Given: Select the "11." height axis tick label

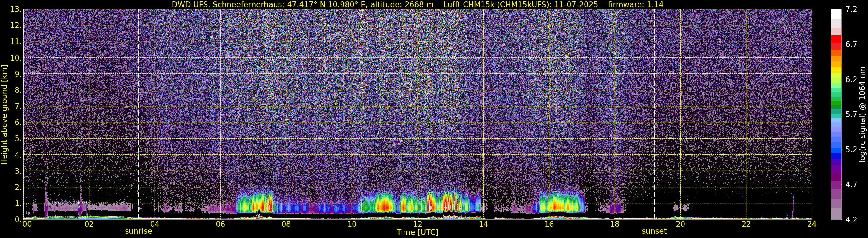Looking at the screenshot, I should (x=16, y=42).
